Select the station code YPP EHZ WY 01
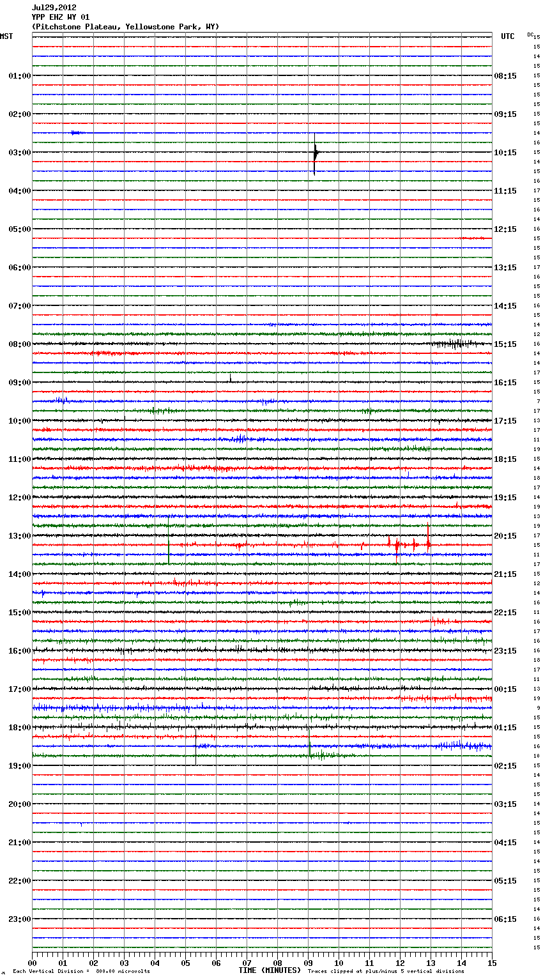The height and width of the screenshot is (980, 543). [x=61, y=17]
